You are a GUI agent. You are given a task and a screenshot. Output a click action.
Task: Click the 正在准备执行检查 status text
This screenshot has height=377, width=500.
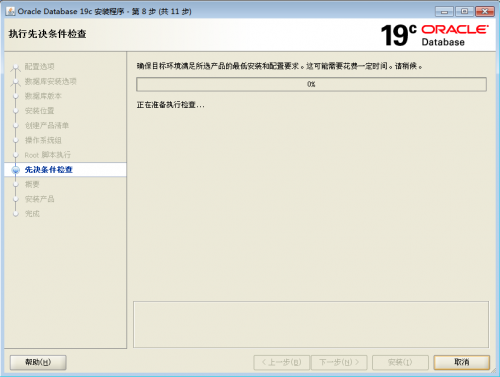[170, 105]
